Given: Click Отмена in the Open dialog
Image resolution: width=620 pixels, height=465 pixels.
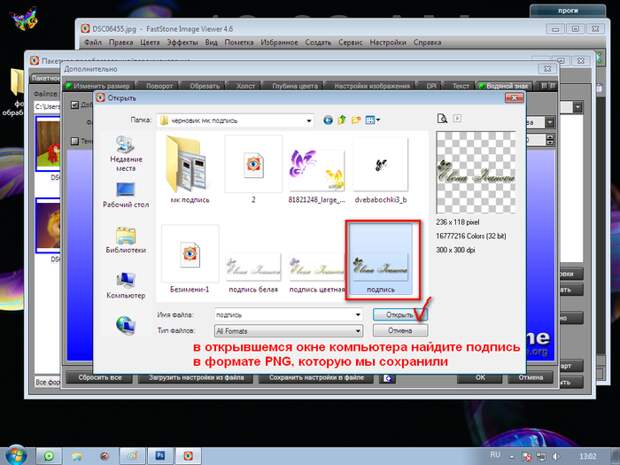Looking at the screenshot, I should click(400, 330).
